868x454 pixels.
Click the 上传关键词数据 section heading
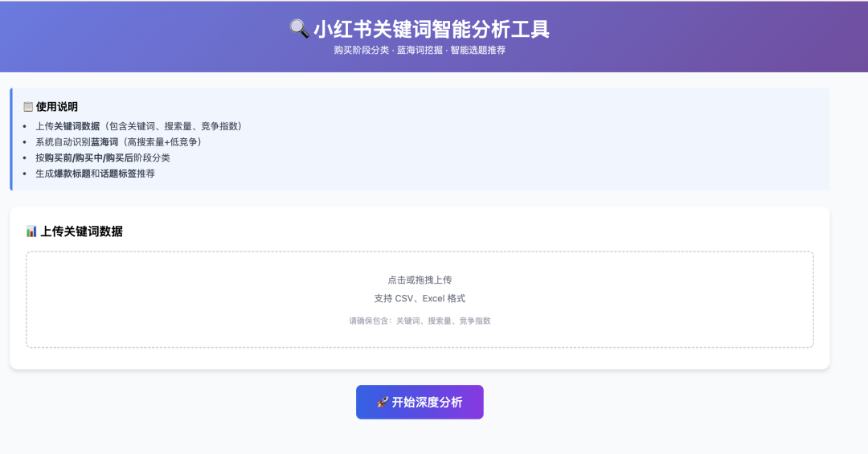point(81,231)
